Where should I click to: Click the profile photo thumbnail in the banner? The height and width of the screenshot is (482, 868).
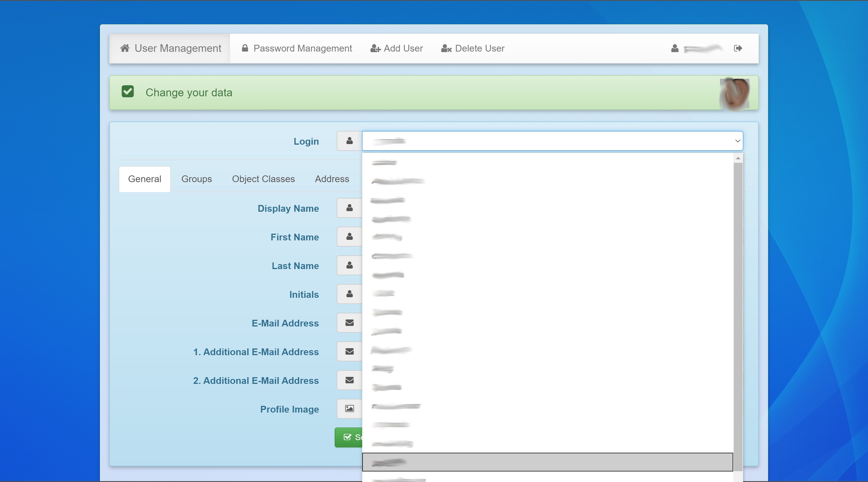(x=735, y=93)
